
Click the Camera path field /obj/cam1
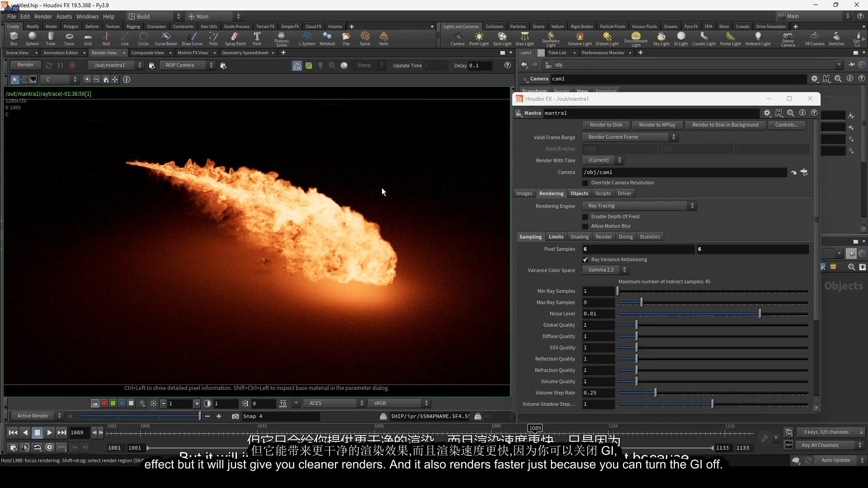[x=684, y=172]
